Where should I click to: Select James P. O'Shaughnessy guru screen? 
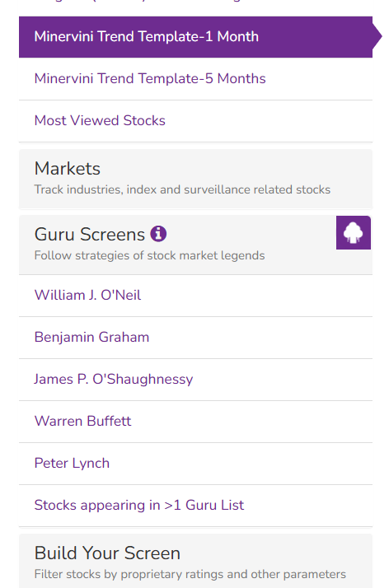tap(195, 380)
